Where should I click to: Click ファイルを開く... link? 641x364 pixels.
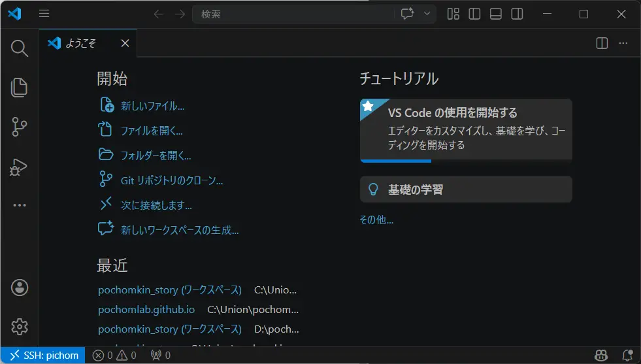tap(152, 131)
